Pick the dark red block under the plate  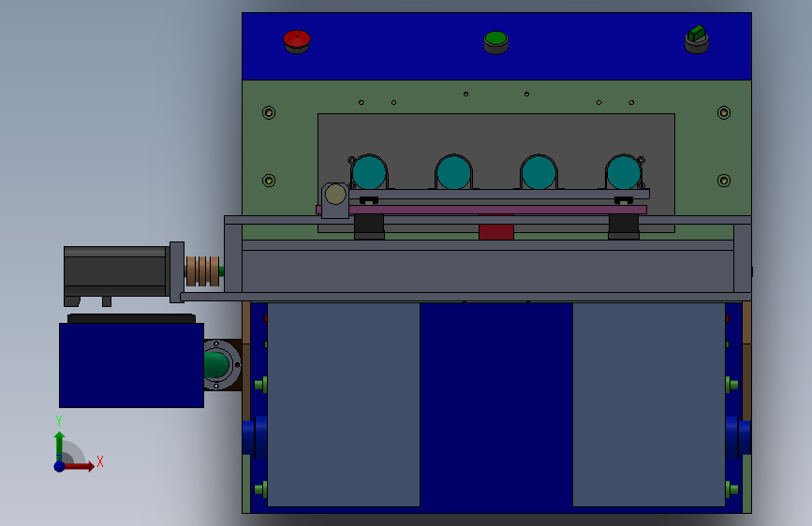(496, 227)
